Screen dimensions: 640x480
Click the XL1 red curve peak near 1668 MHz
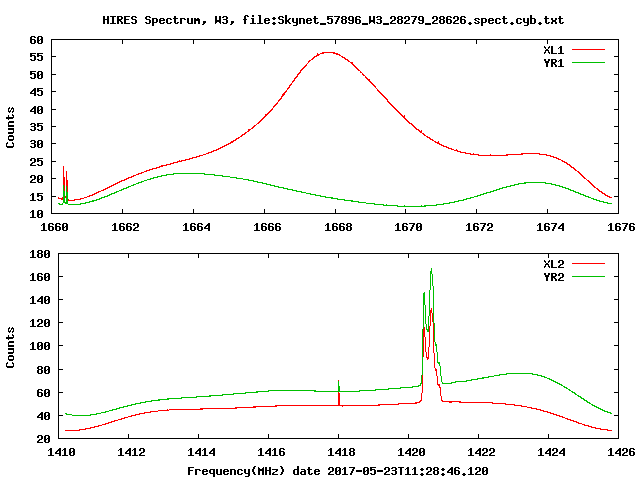point(329,52)
